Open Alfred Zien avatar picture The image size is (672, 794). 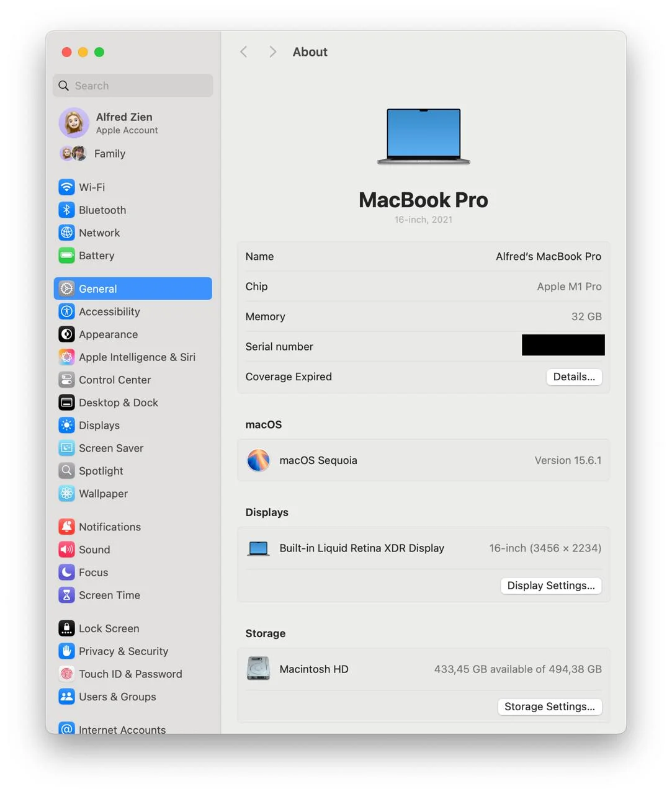point(74,122)
